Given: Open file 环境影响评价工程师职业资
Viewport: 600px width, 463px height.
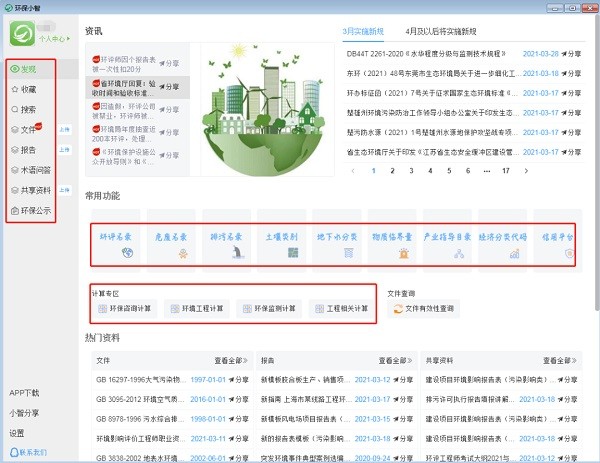Looking at the screenshot, I should coord(141,439).
